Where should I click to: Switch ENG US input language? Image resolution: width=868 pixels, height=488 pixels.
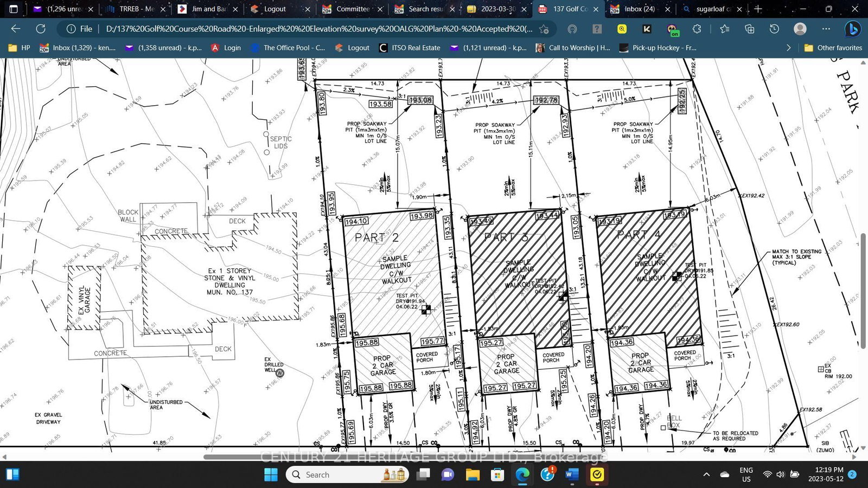click(746, 474)
